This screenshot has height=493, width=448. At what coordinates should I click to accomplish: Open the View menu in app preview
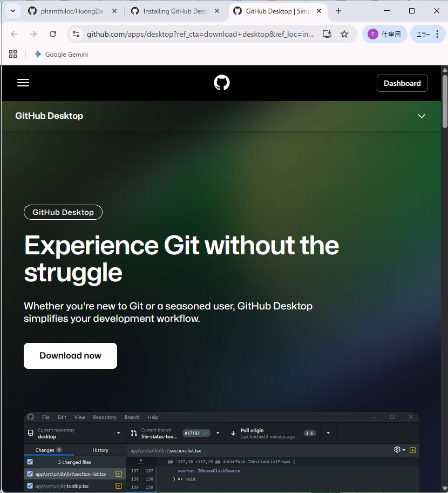pos(79,417)
